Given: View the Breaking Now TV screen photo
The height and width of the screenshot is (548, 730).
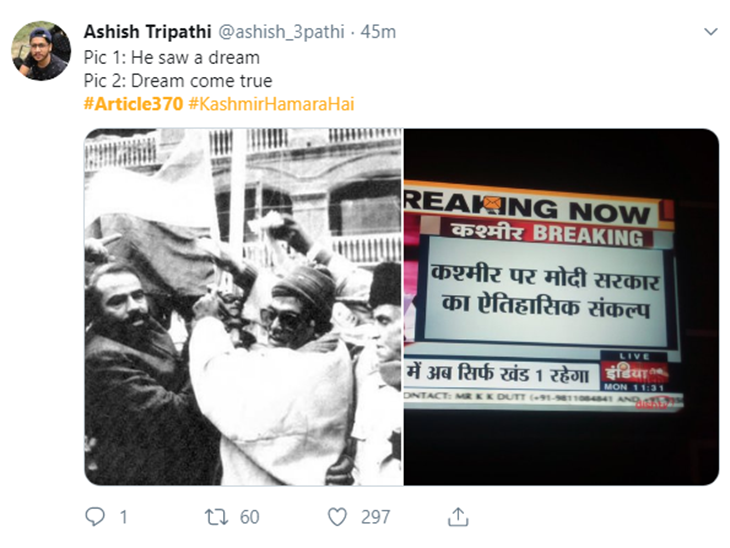Looking at the screenshot, I should (561, 307).
